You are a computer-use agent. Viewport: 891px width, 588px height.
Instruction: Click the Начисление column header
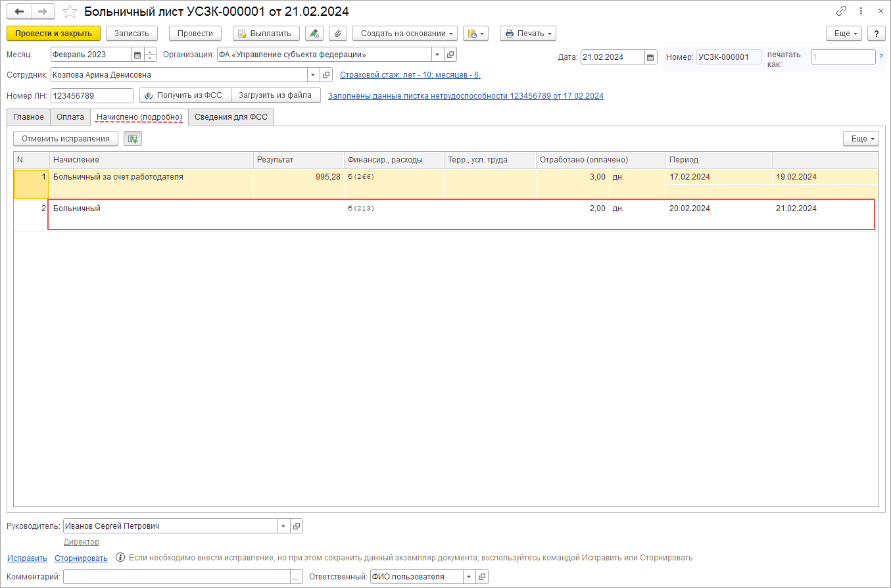coord(152,160)
